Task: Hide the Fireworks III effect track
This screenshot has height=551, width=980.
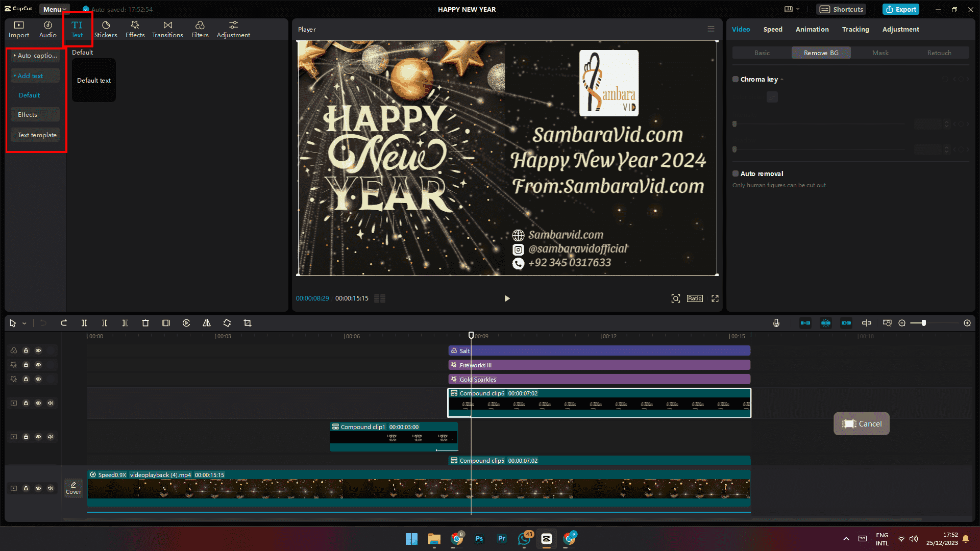Action: tap(38, 365)
